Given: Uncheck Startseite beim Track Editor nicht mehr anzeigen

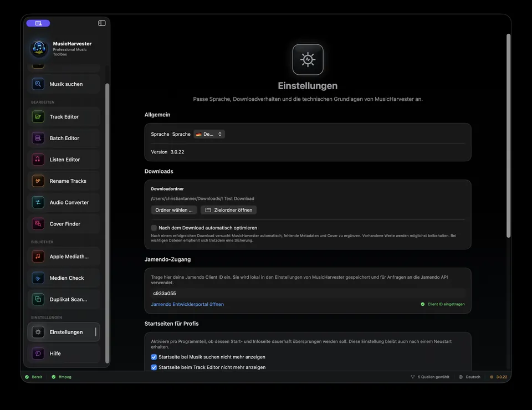Looking at the screenshot, I should [154, 367].
